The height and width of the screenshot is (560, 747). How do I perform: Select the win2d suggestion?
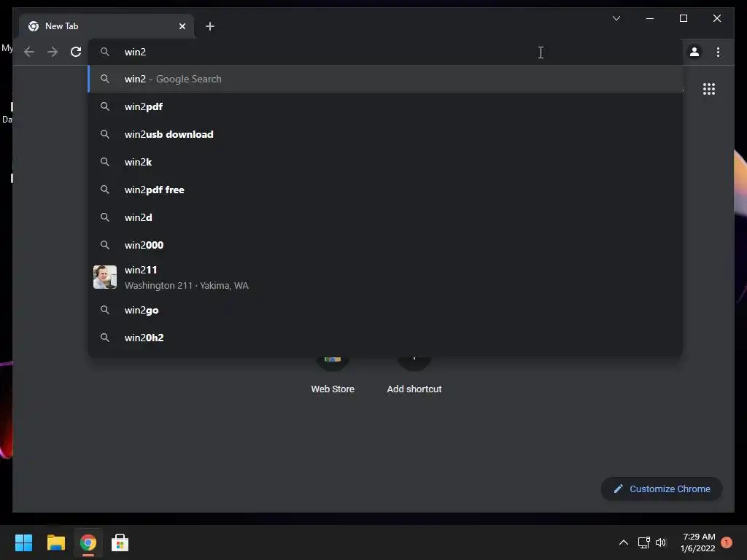tap(385, 217)
